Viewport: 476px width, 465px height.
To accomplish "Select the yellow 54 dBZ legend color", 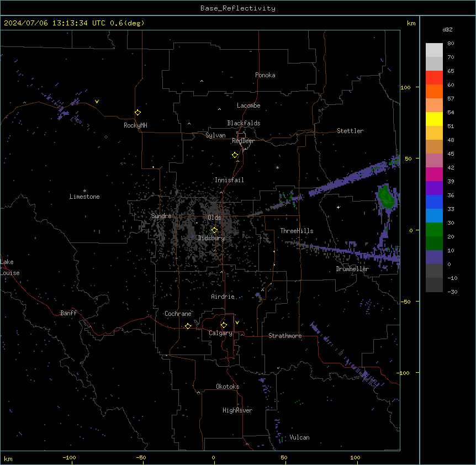I will pos(434,119).
